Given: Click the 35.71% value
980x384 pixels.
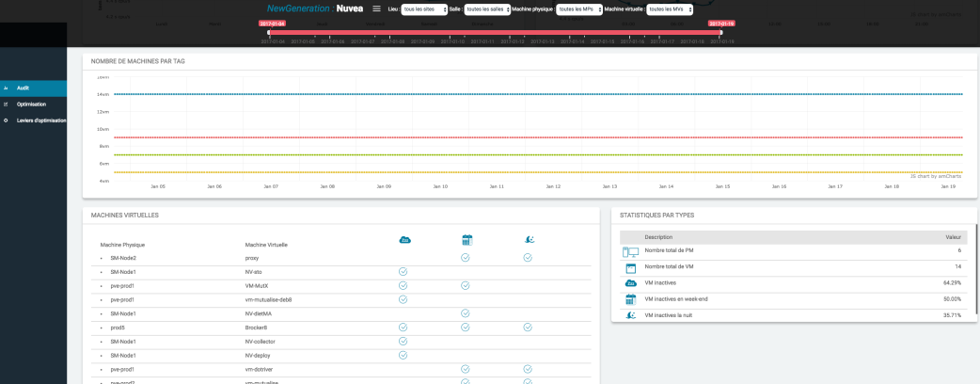Looking at the screenshot, I should tap(953, 315).
